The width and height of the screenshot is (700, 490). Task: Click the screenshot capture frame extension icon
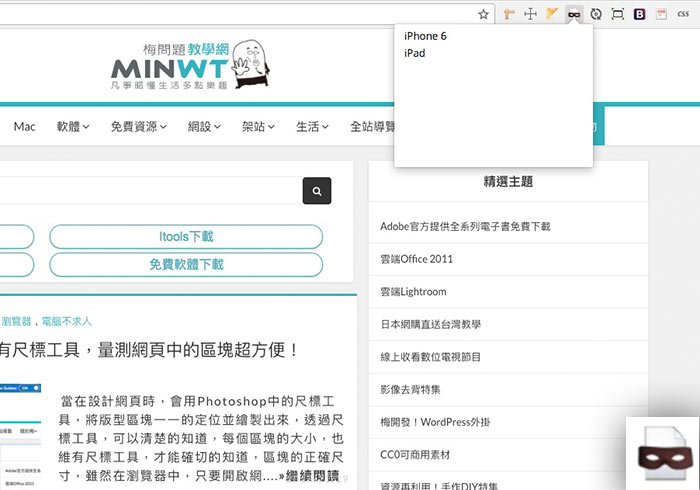(x=618, y=14)
